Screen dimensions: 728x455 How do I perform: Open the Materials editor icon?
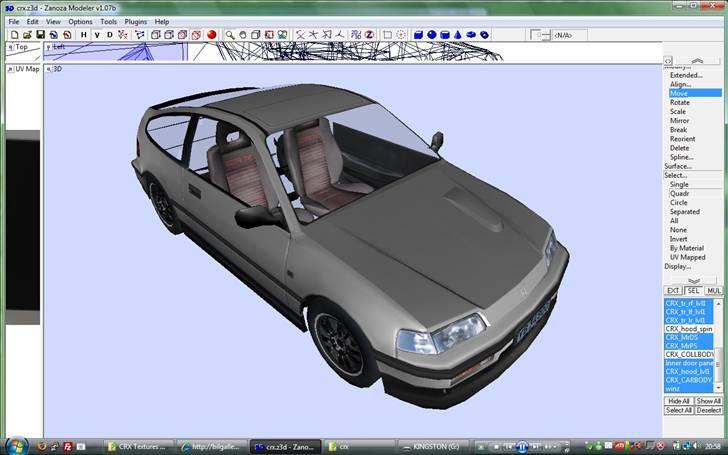[282, 35]
